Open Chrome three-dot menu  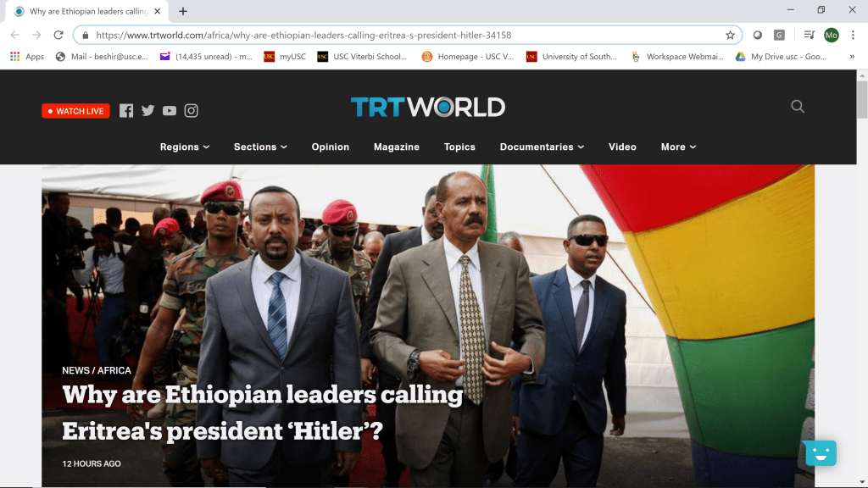point(853,35)
